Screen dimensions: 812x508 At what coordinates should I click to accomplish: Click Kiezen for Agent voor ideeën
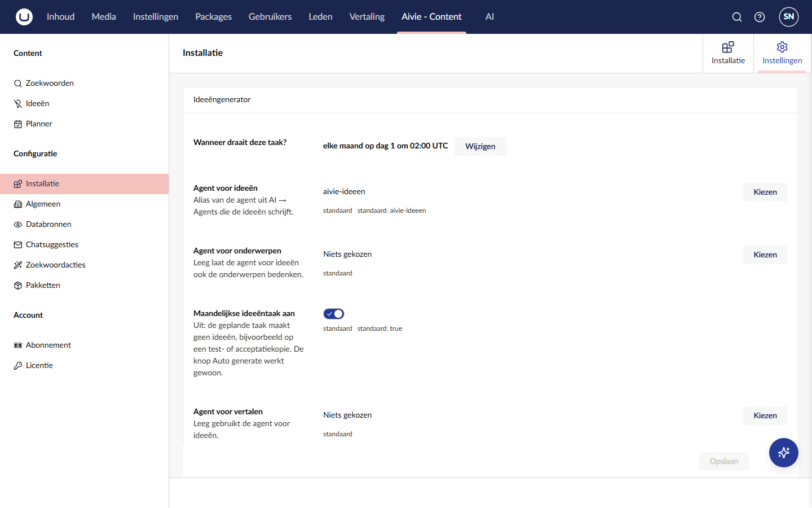pos(765,192)
